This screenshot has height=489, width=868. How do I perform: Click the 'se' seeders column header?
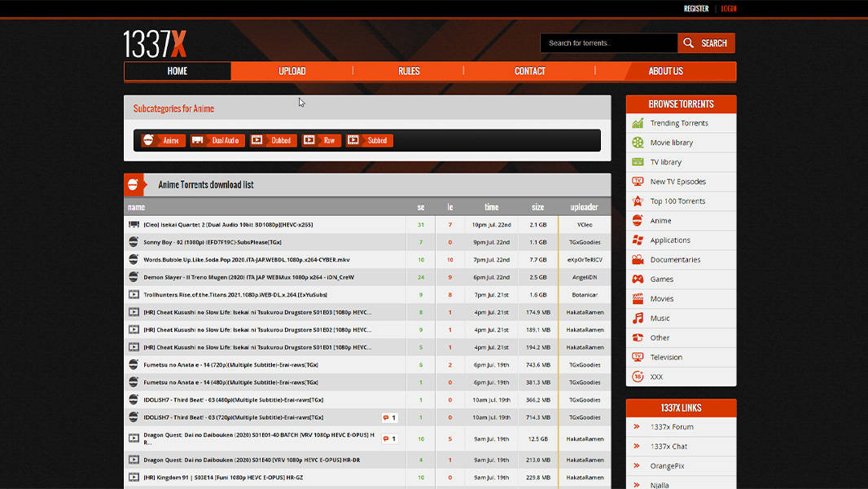click(x=421, y=207)
